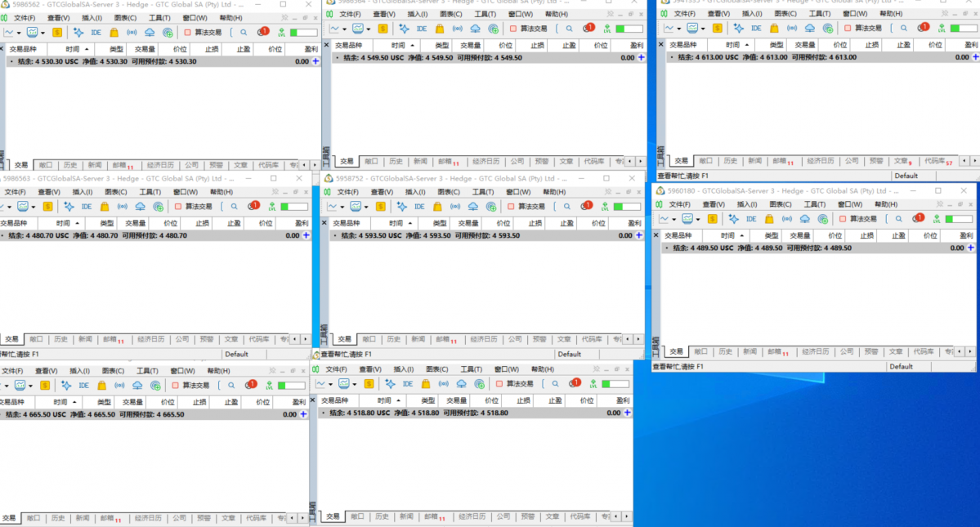The height and width of the screenshot is (527, 980).
Task: Click search magnifier in 4 518.80 window
Action: [555, 384]
